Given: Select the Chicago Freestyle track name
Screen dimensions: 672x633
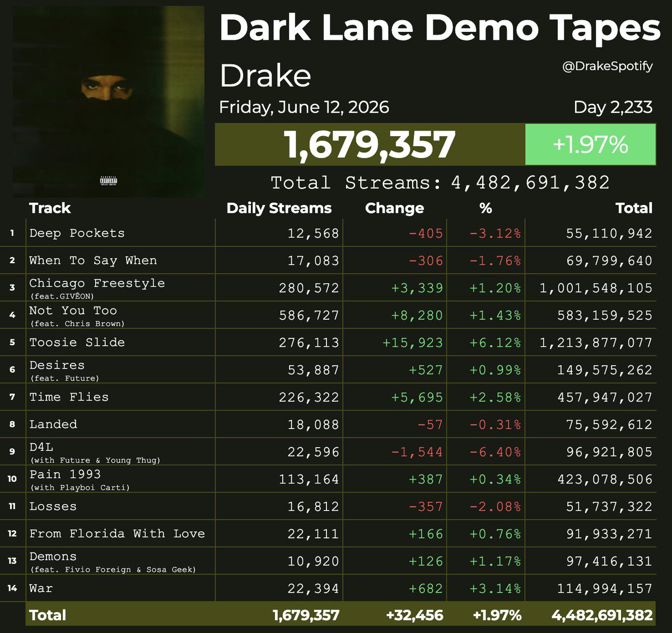Looking at the screenshot, I should (97, 283).
